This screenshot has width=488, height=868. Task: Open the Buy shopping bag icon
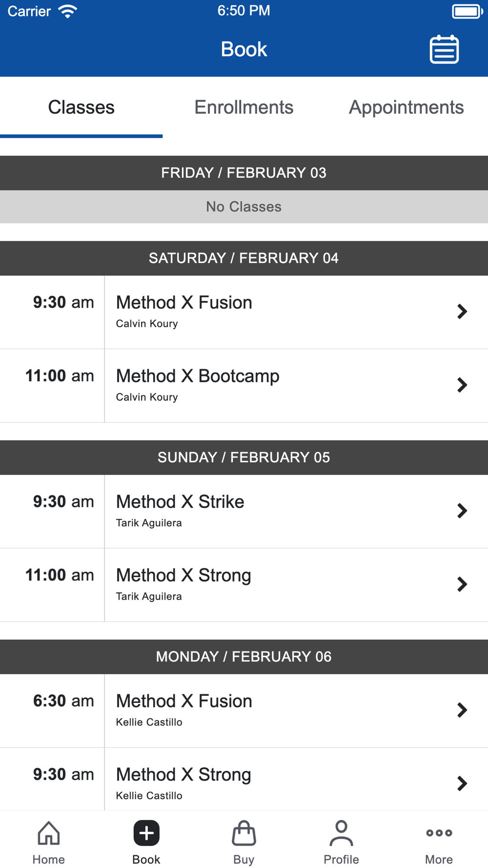point(244,833)
